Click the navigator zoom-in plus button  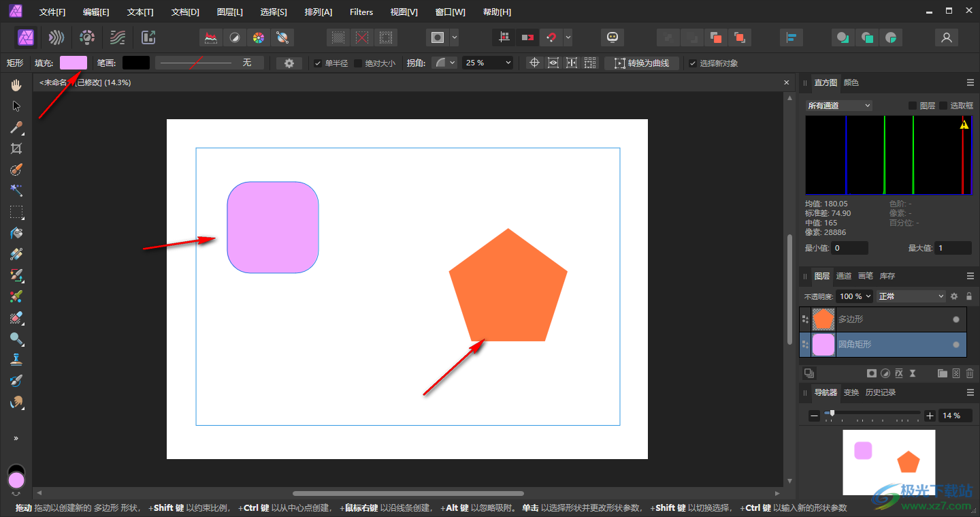point(930,416)
